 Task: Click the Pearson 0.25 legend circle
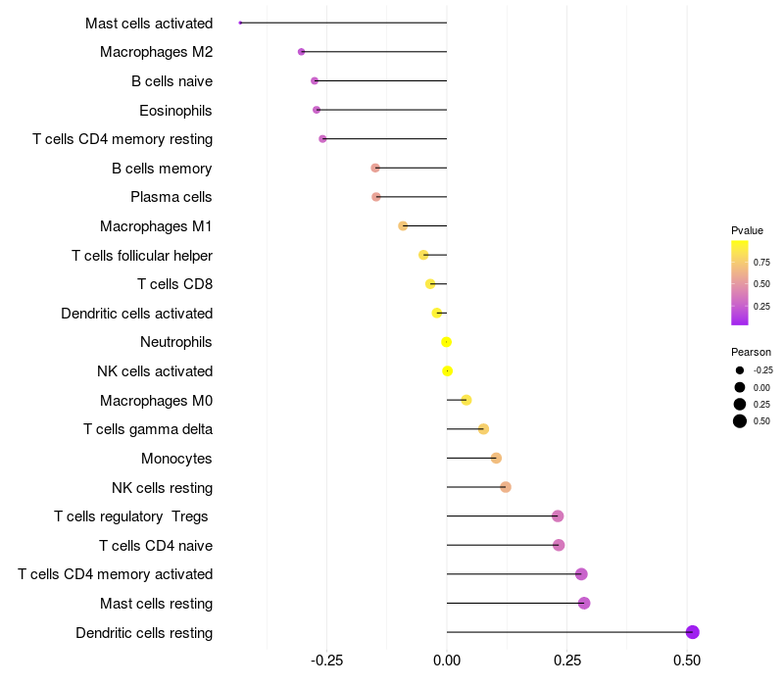pos(740,404)
